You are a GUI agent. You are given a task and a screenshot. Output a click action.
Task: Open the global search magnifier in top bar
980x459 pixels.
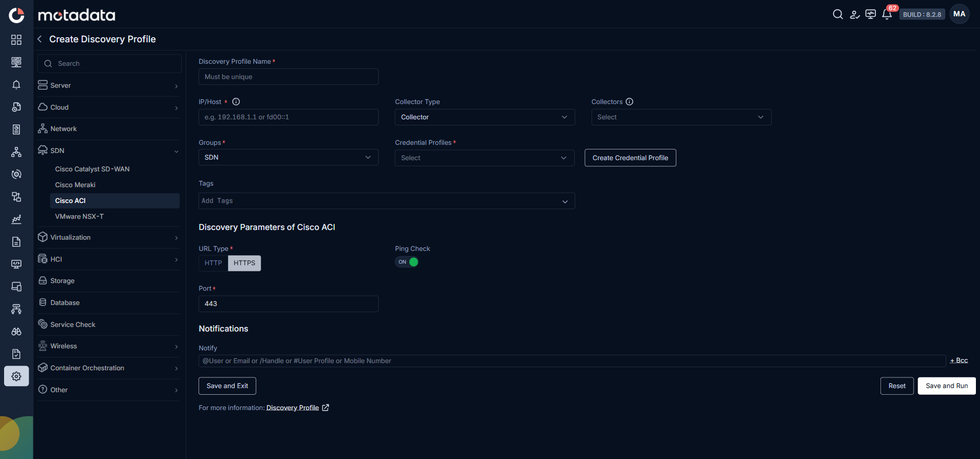tap(838, 14)
